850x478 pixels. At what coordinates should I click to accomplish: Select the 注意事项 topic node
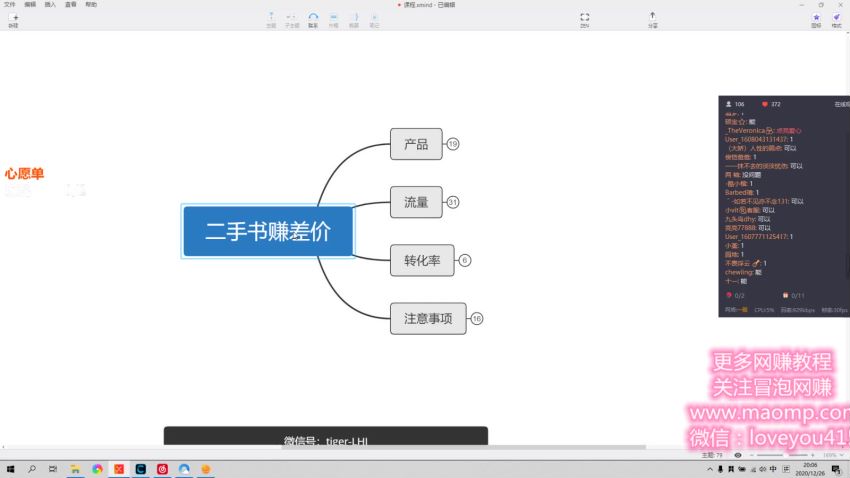click(x=428, y=319)
